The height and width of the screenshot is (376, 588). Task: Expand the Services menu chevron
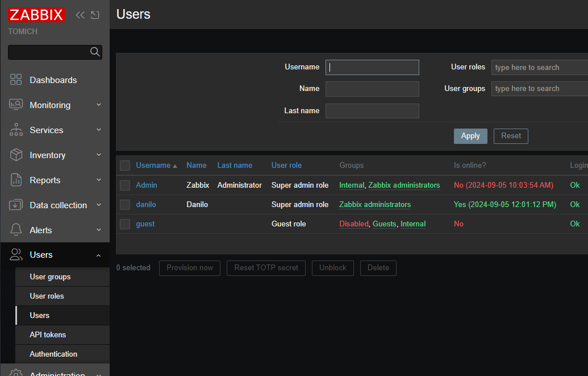[x=99, y=130]
